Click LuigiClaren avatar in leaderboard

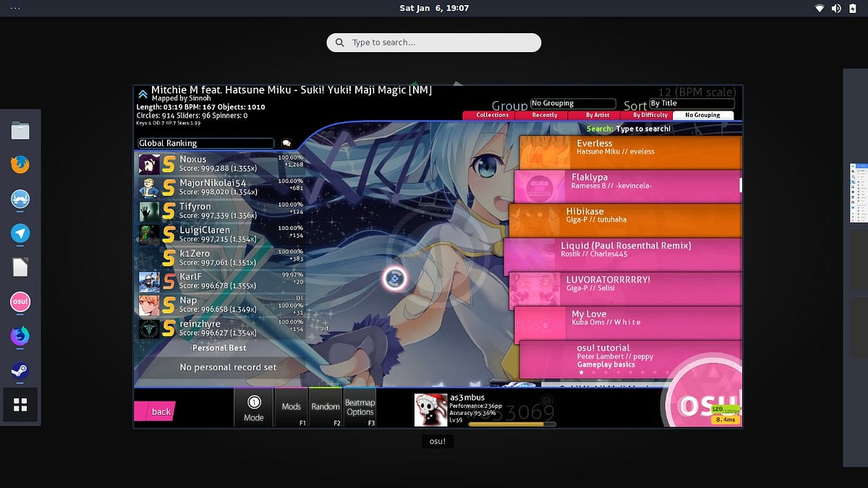(x=149, y=235)
